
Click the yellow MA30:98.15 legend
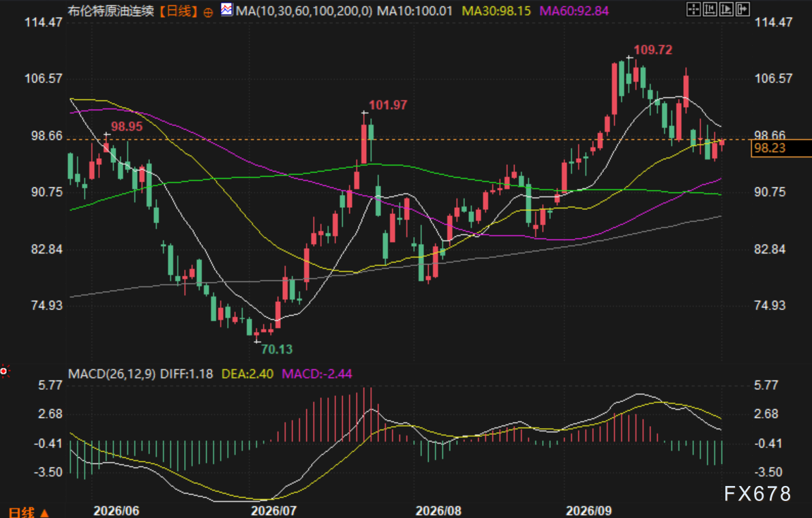pyautogui.click(x=496, y=11)
